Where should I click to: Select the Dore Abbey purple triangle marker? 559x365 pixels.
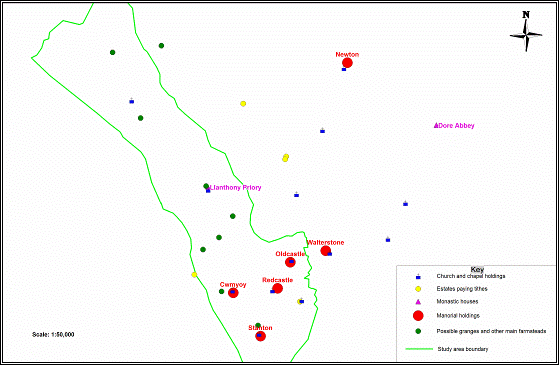point(436,125)
